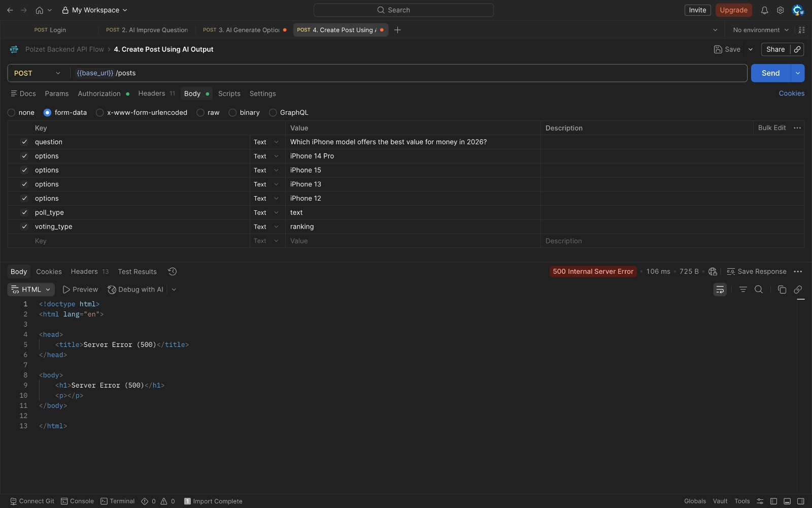This screenshot has height=508, width=812.
Task: Search within the response body
Action: click(x=759, y=290)
